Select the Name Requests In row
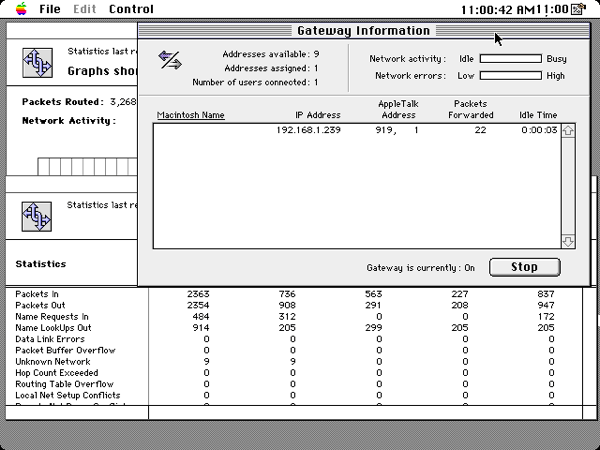 click(52, 316)
